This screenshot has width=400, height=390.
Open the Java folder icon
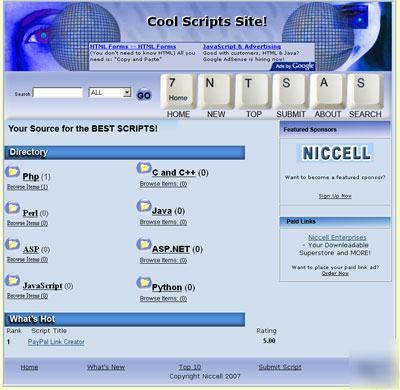[x=144, y=206]
